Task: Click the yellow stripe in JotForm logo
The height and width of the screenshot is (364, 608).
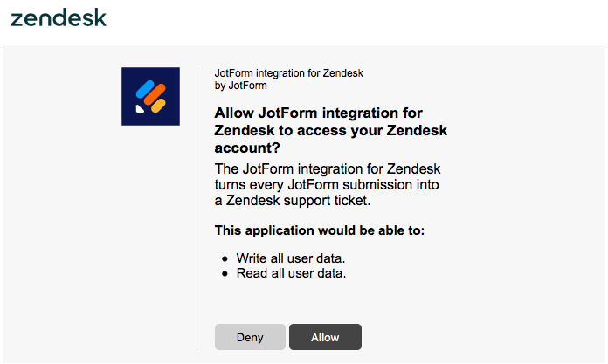Action: [x=159, y=105]
